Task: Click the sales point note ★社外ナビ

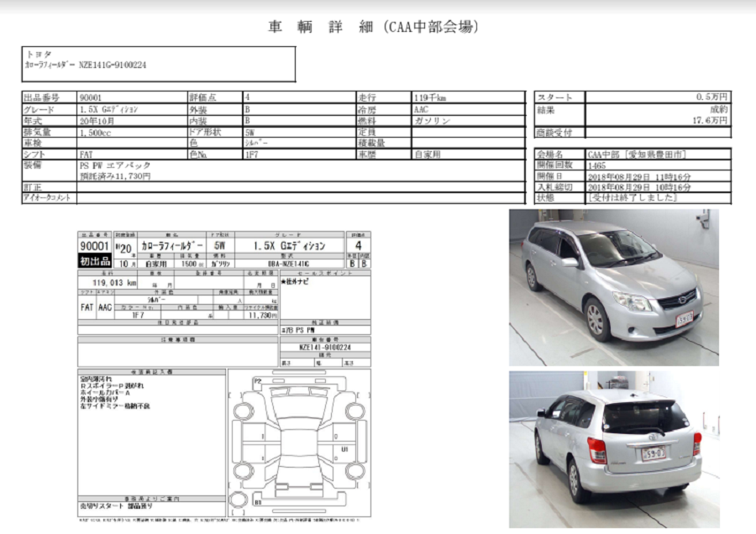Action: tap(295, 282)
